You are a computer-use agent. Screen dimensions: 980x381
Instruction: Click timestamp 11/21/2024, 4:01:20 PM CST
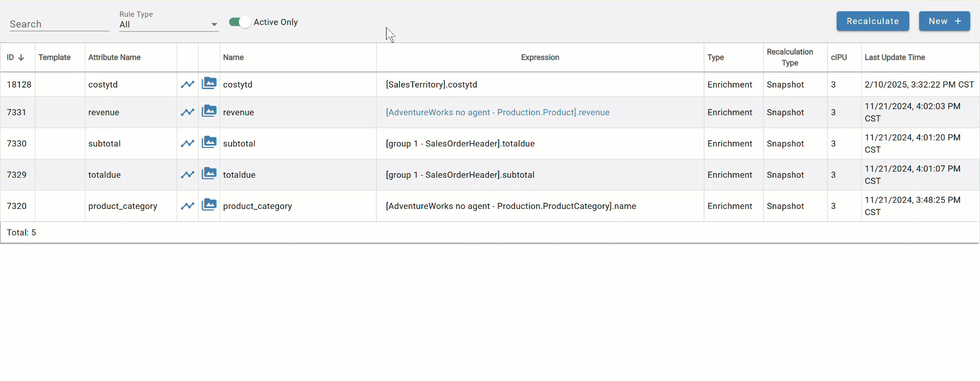click(x=912, y=143)
